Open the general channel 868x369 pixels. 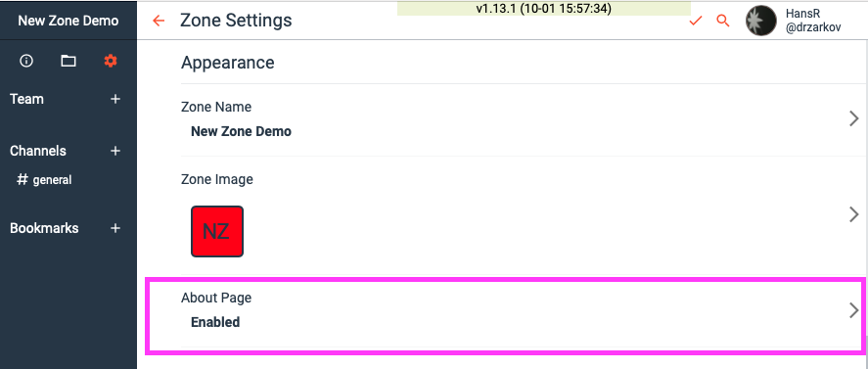tap(44, 179)
